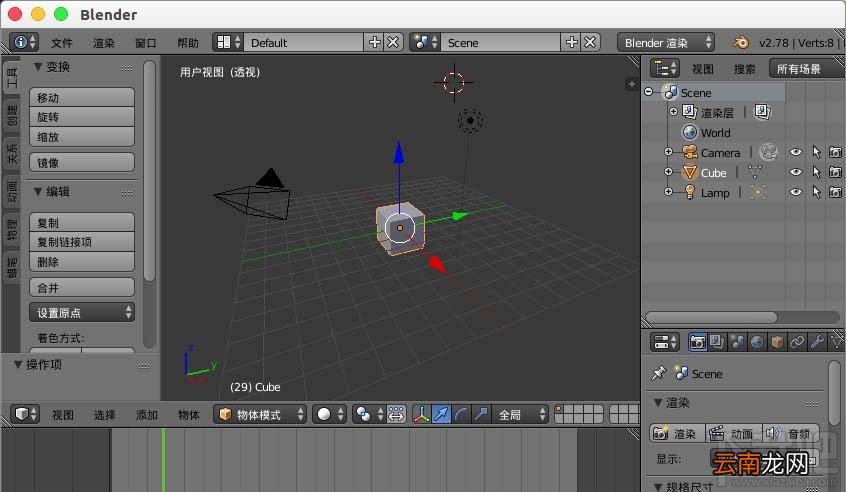
Task: Toggle Camera selectability arrow in outliner
Action: pyautogui.click(x=816, y=153)
